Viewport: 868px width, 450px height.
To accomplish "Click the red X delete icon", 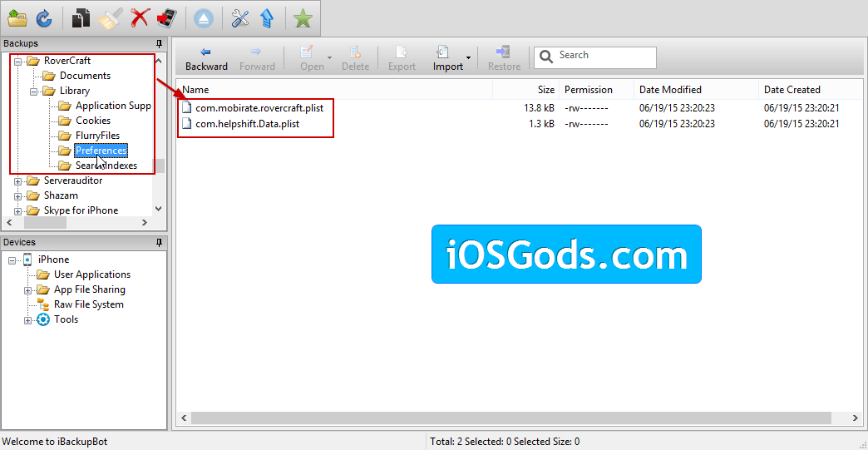I will click(139, 17).
